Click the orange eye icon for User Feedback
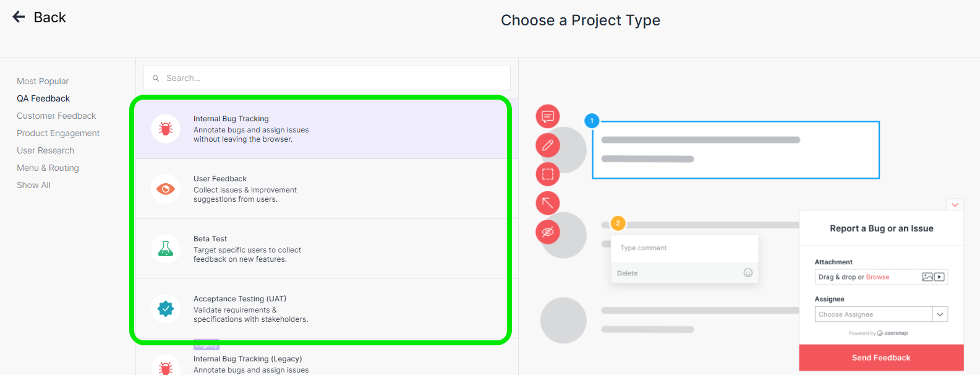 166,189
